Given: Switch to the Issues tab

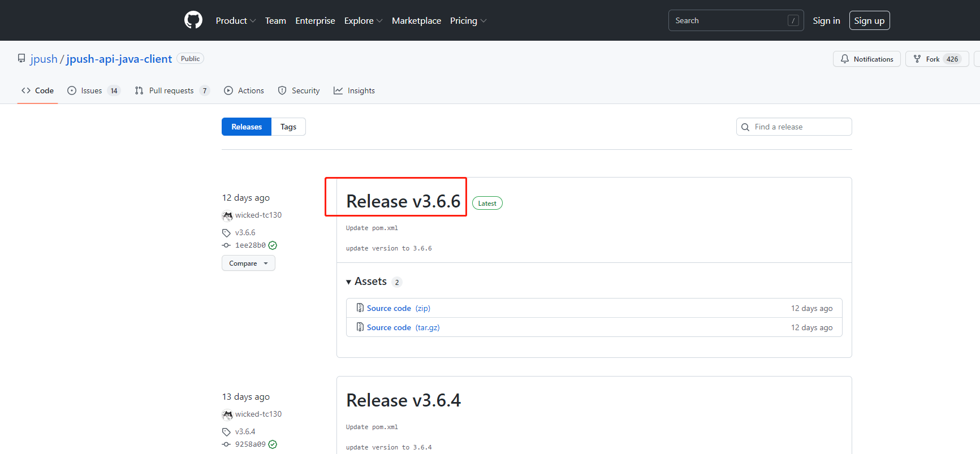Looking at the screenshot, I should click(94, 90).
